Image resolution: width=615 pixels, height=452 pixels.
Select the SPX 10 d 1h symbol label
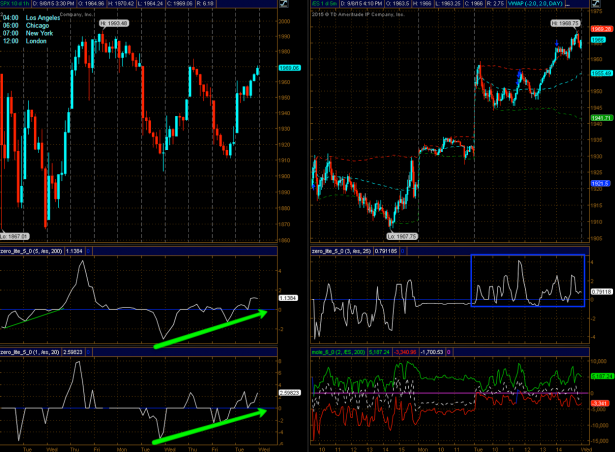(15, 4)
